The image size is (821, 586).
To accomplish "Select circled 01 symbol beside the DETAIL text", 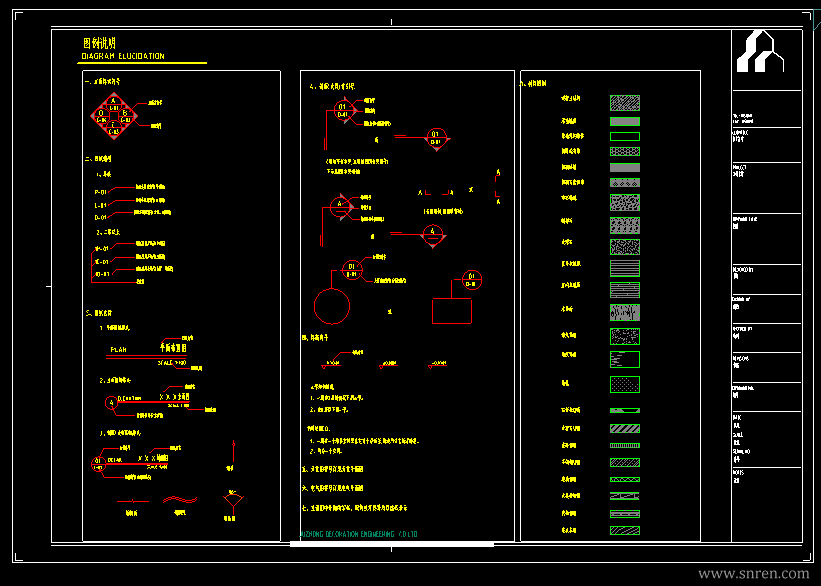I will click(98, 464).
